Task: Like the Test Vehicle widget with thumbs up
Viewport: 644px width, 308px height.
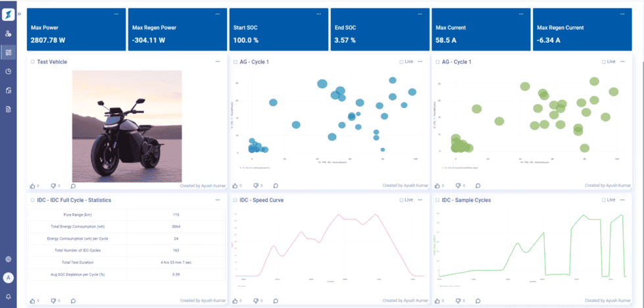Action: point(32,186)
